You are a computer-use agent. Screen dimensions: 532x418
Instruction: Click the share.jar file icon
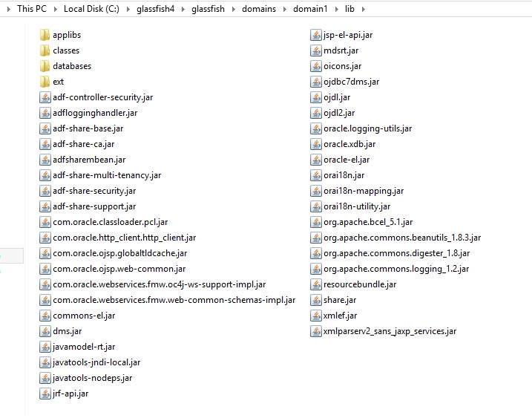316,300
